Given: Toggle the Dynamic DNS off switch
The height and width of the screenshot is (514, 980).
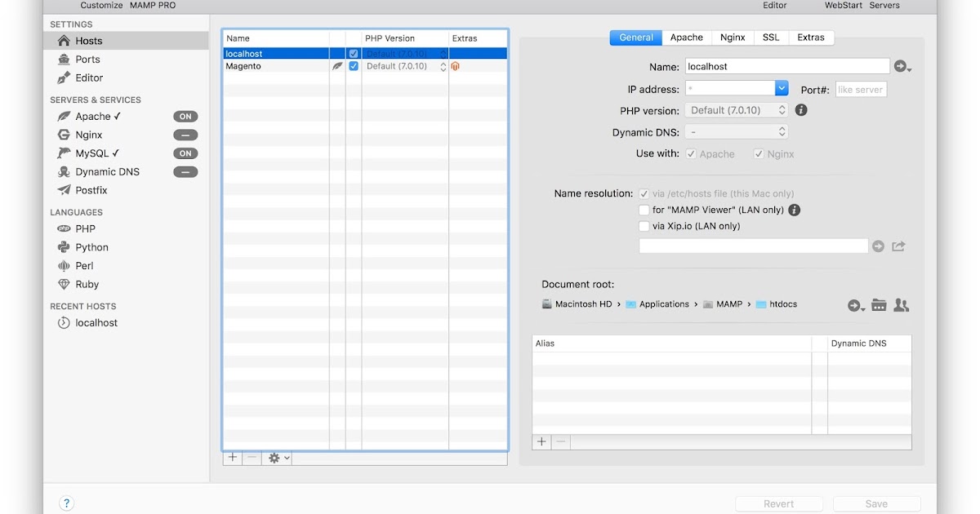Looking at the screenshot, I should pos(185,172).
